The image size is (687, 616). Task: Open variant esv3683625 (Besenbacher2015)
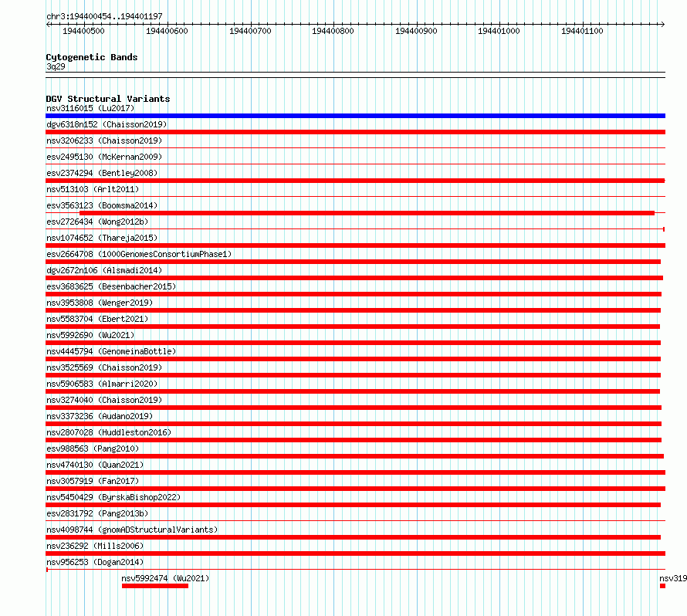(x=111, y=286)
